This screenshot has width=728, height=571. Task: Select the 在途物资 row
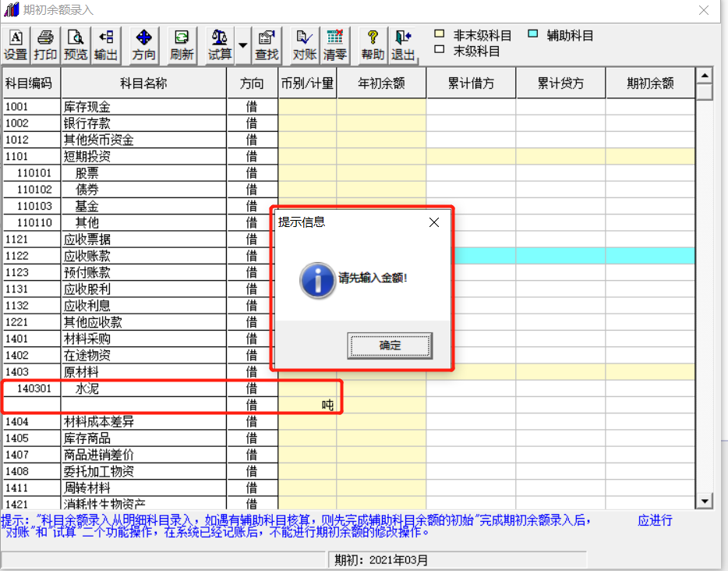point(348,356)
